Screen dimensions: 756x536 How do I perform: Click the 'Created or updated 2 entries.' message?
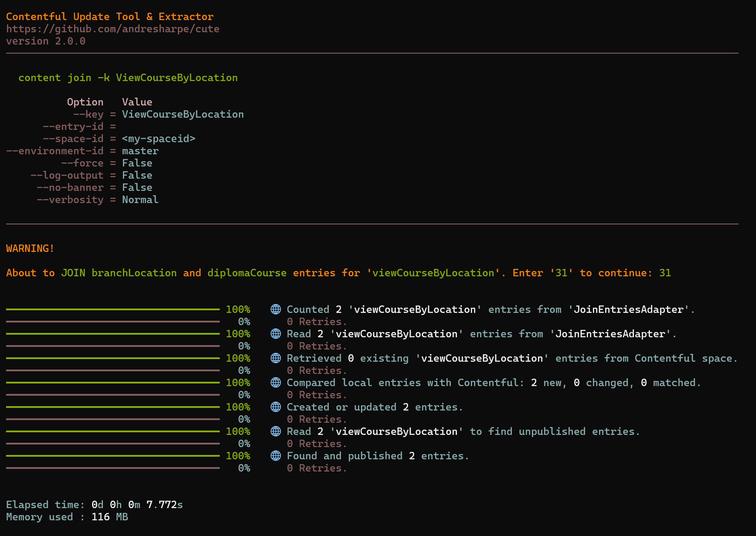[x=375, y=407]
